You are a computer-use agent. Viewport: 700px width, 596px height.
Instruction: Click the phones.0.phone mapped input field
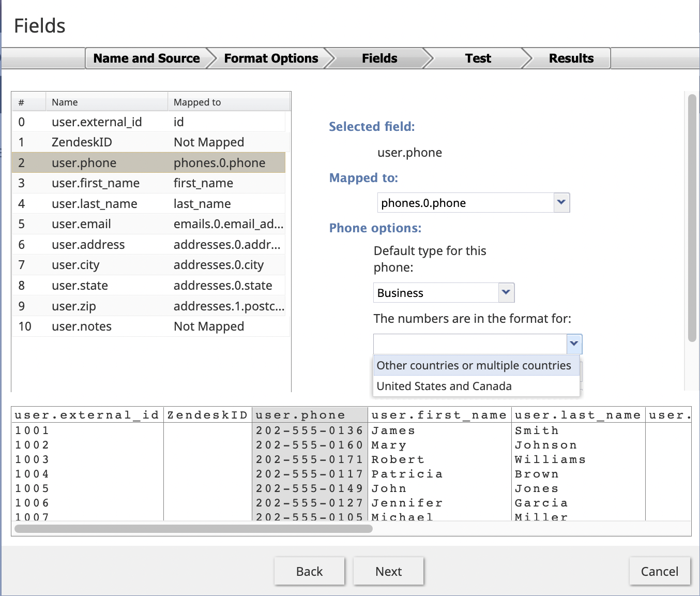pyautogui.click(x=465, y=202)
